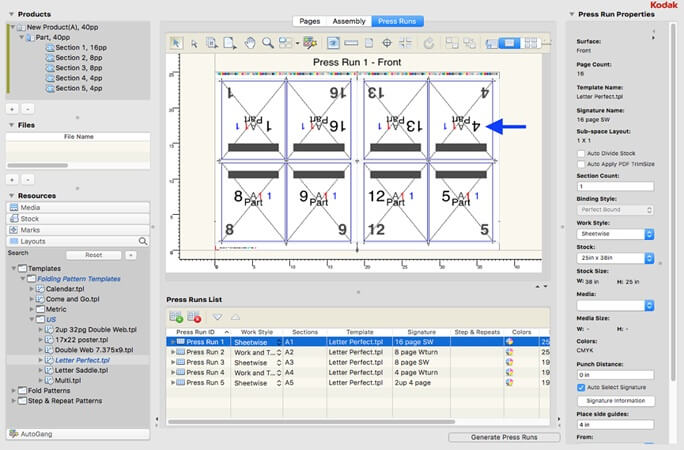Click the Place side guides field

point(615,424)
